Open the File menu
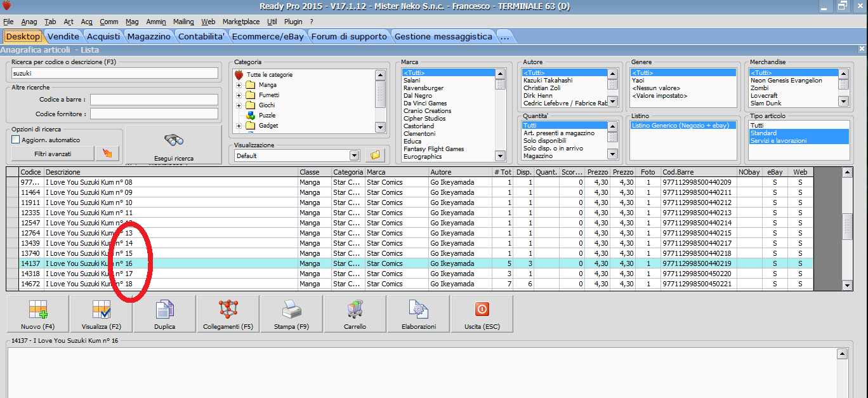 click(8, 22)
